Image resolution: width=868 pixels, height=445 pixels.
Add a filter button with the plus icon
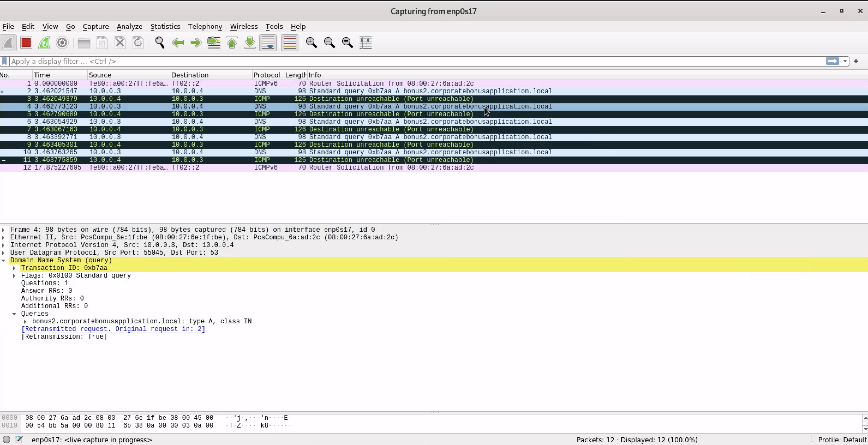pos(856,61)
